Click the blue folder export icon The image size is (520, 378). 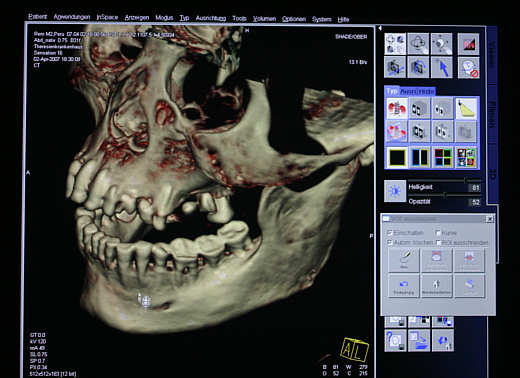[x=419, y=340]
